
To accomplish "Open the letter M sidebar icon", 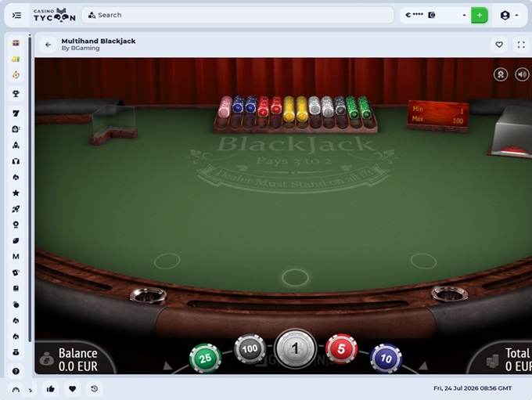I will (x=16, y=257).
